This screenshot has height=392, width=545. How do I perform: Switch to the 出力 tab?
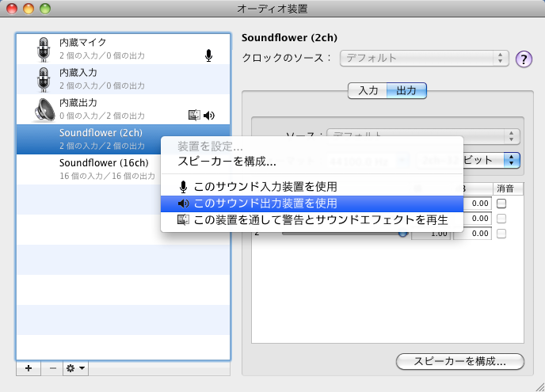pyautogui.click(x=406, y=91)
